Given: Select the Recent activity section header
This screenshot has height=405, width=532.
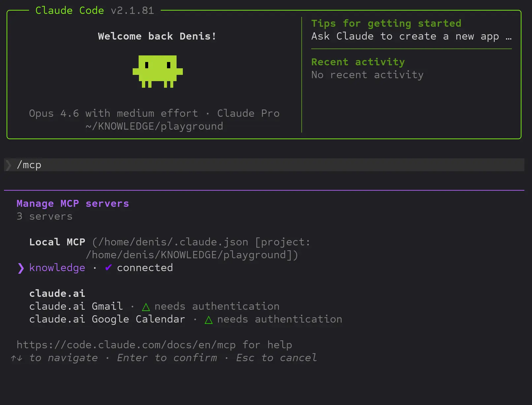Looking at the screenshot, I should [x=358, y=62].
